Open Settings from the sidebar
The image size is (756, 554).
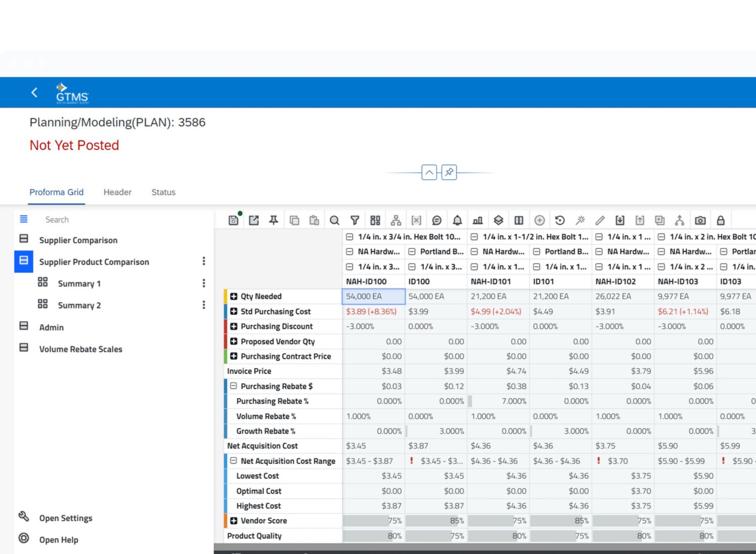[66, 518]
